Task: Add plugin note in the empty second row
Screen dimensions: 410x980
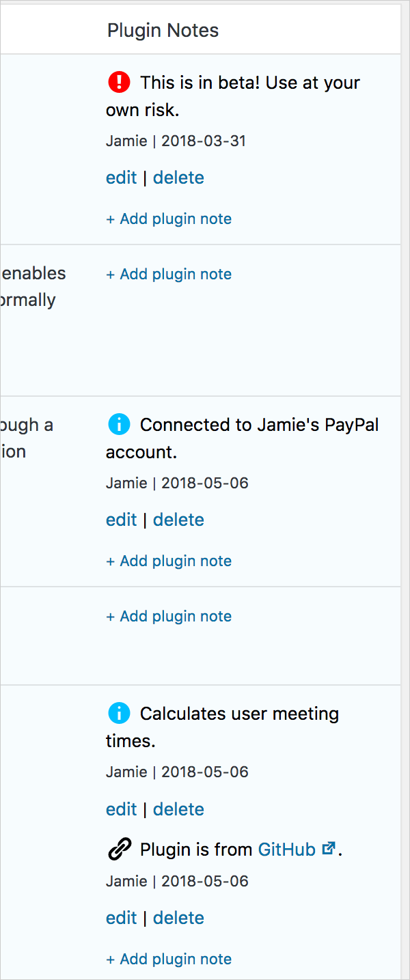Action: (169, 275)
